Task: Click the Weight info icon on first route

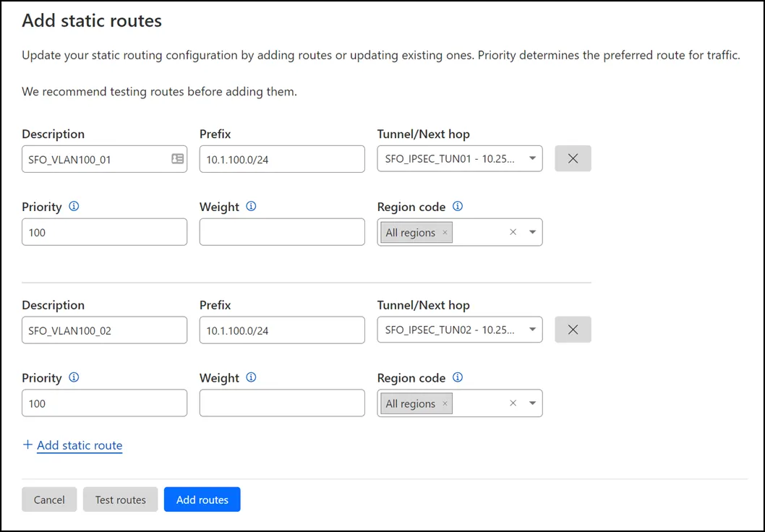Action: [252, 207]
